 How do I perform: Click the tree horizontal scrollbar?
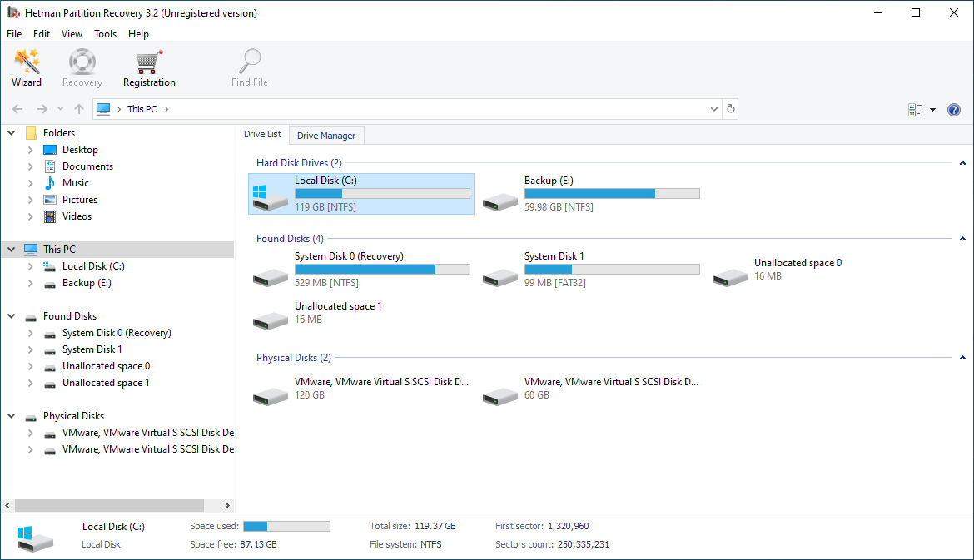109,505
